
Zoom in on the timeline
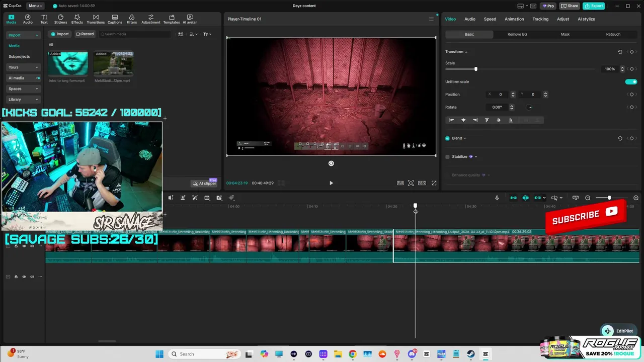tap(636, 198)
